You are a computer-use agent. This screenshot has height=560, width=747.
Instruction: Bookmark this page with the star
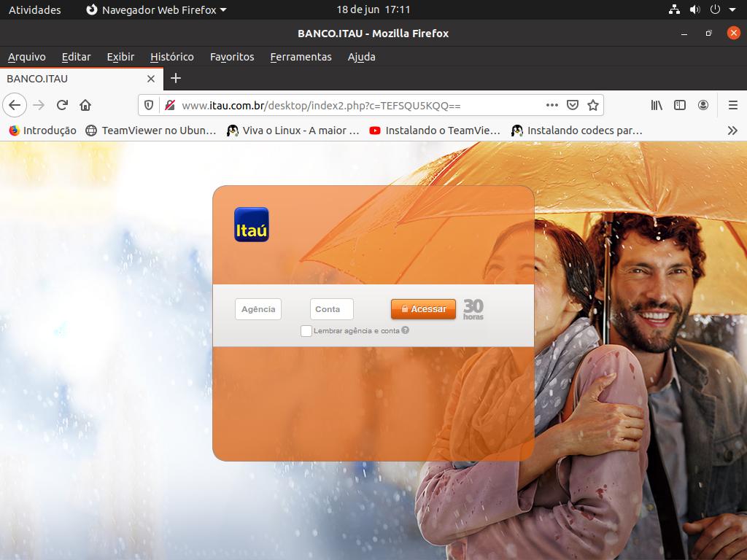[x=592, y=105]
